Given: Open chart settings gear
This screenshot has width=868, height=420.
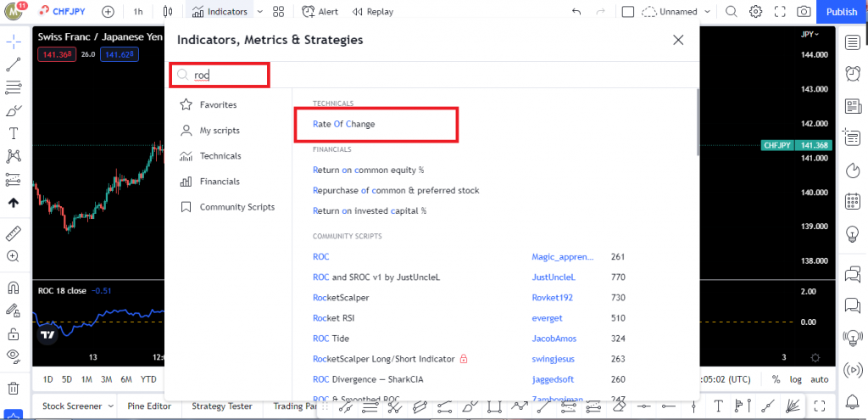Looking at the screenshot, I should [755, 12].
